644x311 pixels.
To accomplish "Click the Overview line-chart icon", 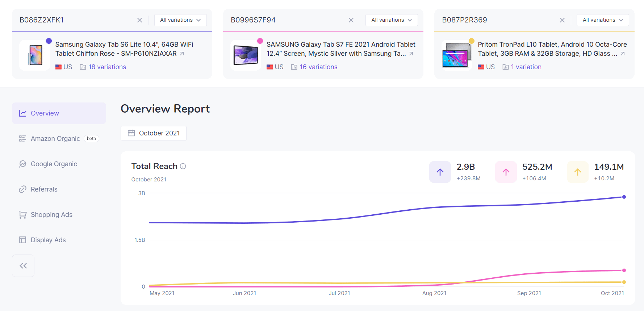I will pos(23,113).
